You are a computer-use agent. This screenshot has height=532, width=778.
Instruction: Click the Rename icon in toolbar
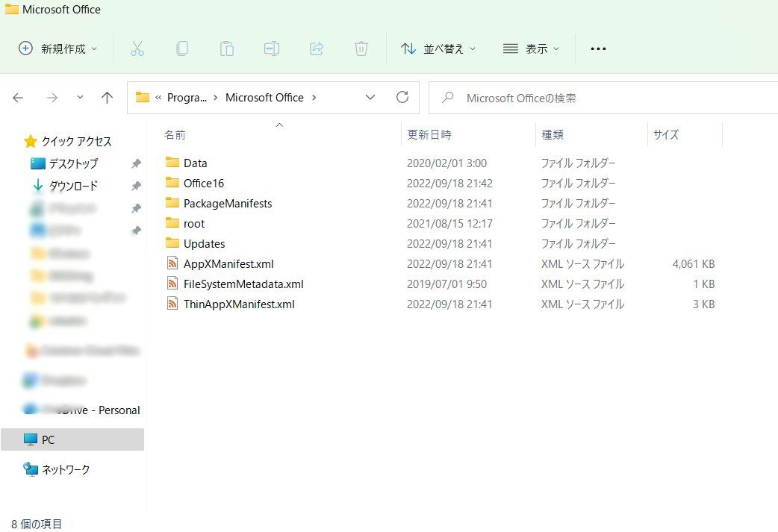(272, 48)
